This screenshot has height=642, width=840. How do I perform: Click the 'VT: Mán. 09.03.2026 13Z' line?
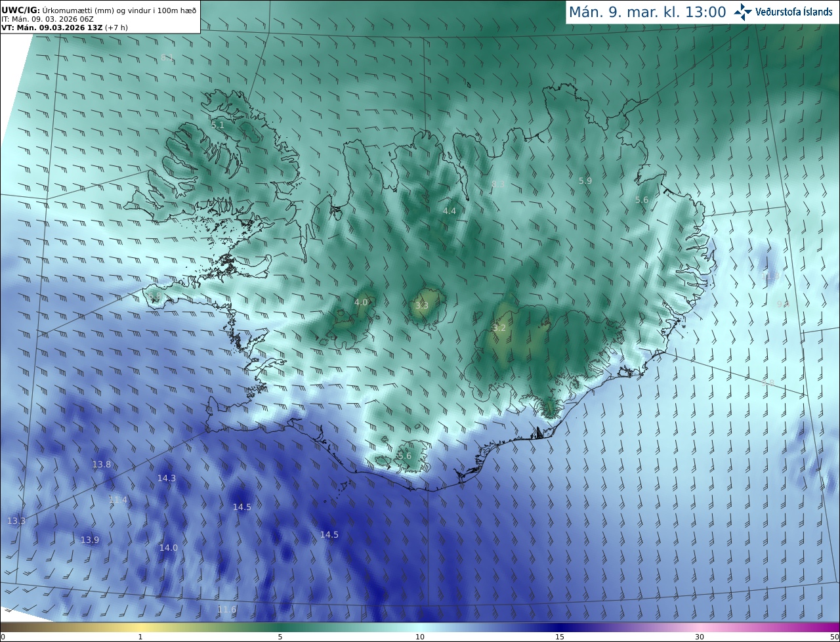(x=64, y=28)
